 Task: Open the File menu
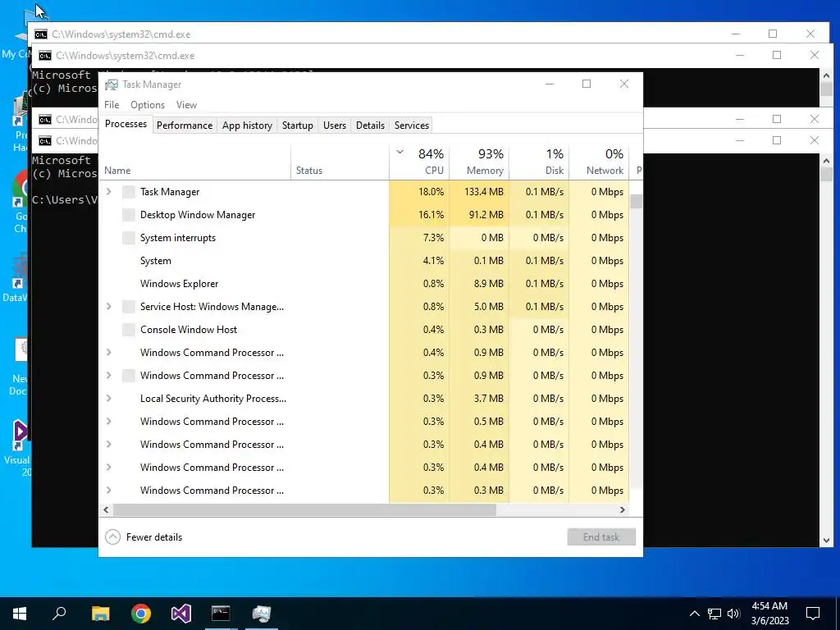pyautogui.click(x=112, y=105)
